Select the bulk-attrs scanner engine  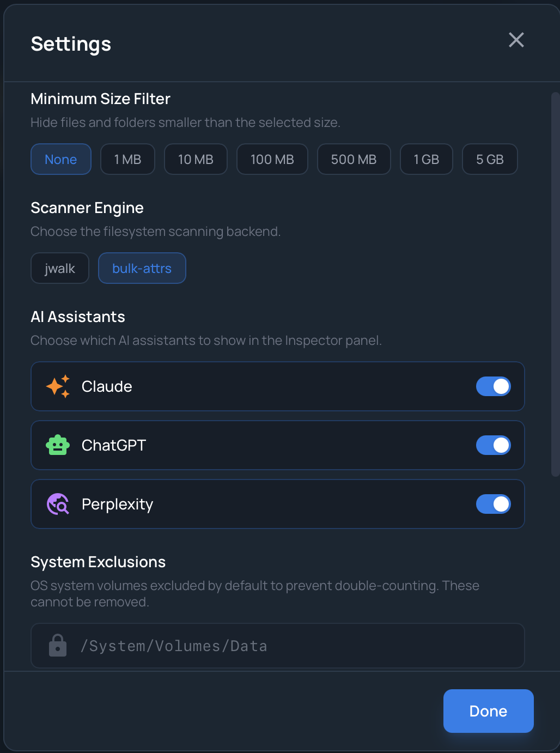(142, 268)
